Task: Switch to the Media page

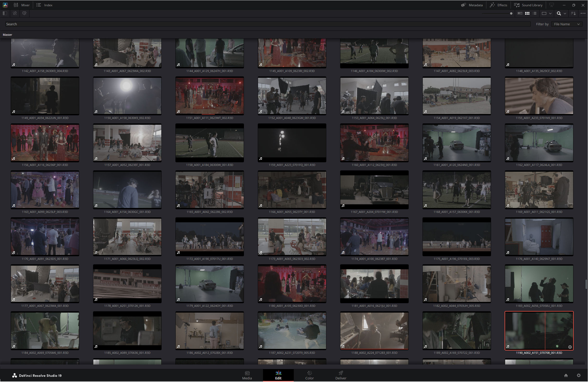Action: pos(247,375)
